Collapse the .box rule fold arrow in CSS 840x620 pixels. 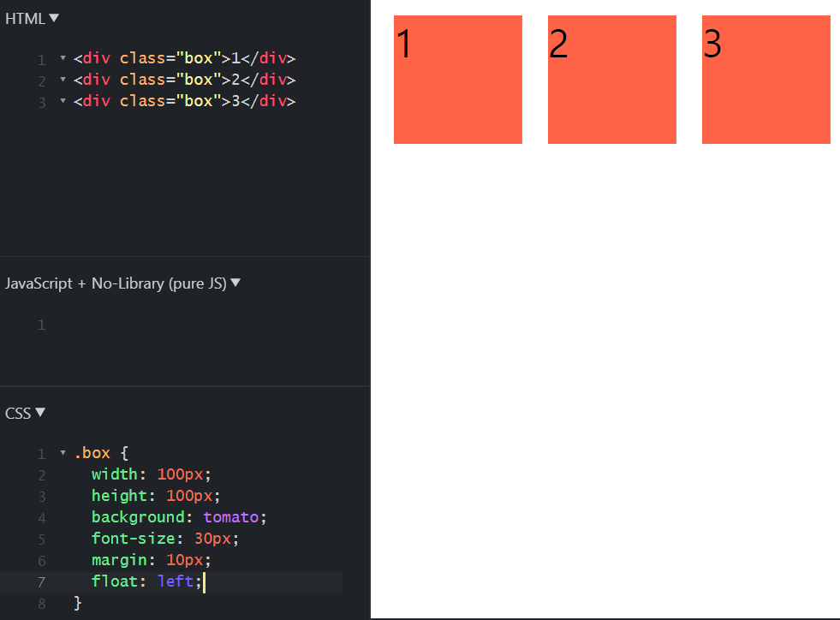pos(63,453)
